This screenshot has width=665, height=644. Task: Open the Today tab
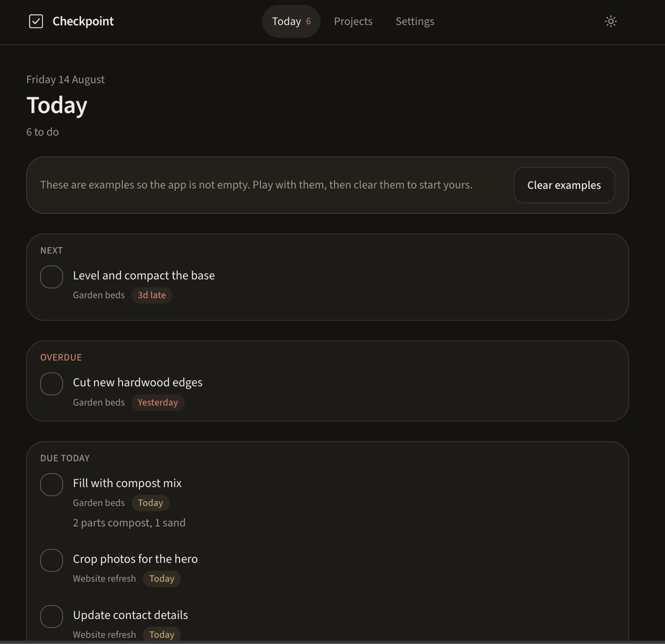pyautogui.click(x=291, y=21)
